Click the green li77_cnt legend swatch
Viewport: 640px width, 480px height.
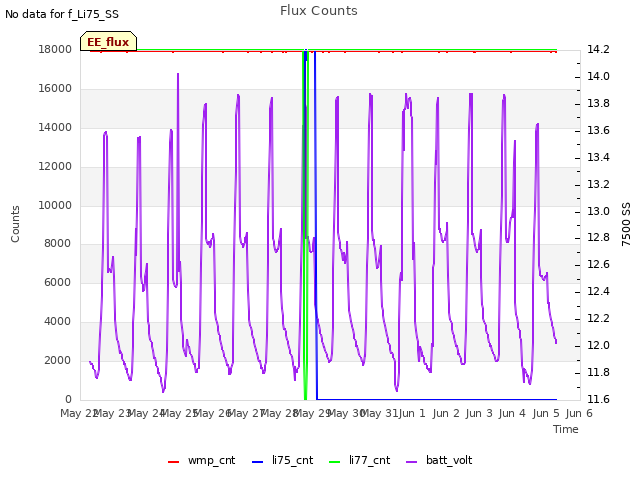click(x=334, y=462)
